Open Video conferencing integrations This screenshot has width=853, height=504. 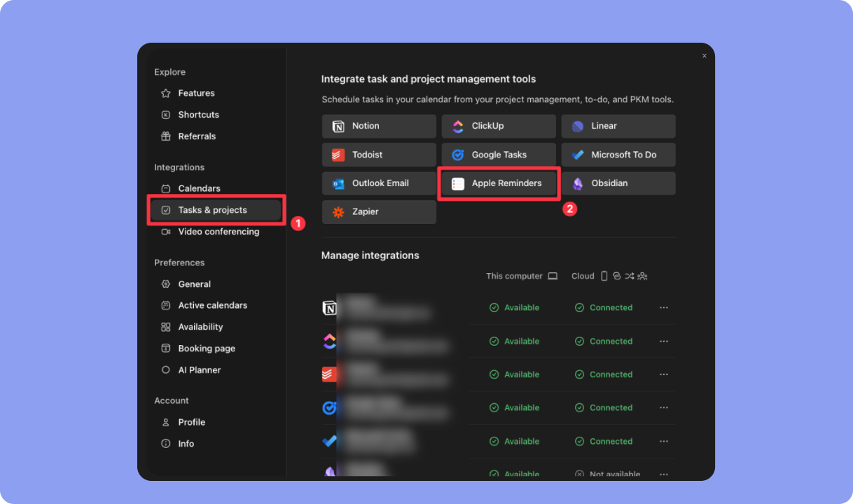pos(210,232)
